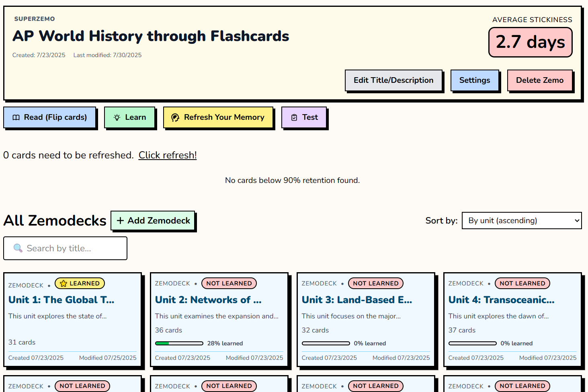Click Delete Zemo button
The width and height of the screenshot is (588, 392).
point(540,80)
